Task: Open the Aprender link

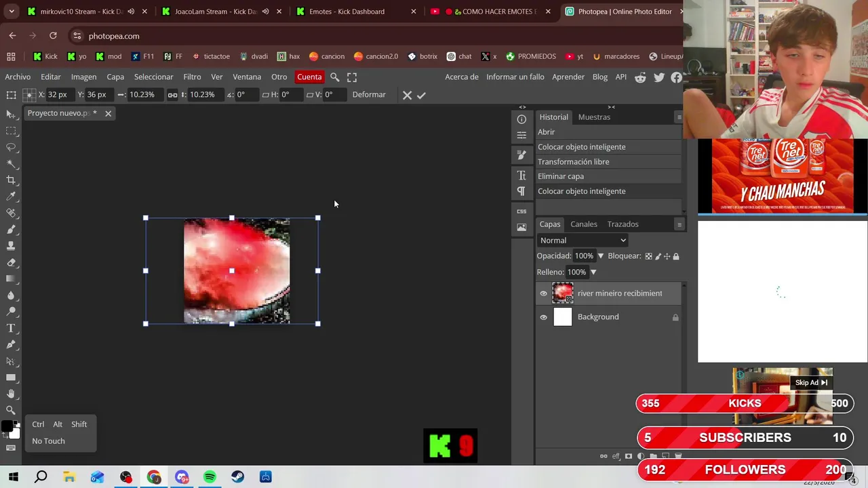Action: (x=568, y=77)
